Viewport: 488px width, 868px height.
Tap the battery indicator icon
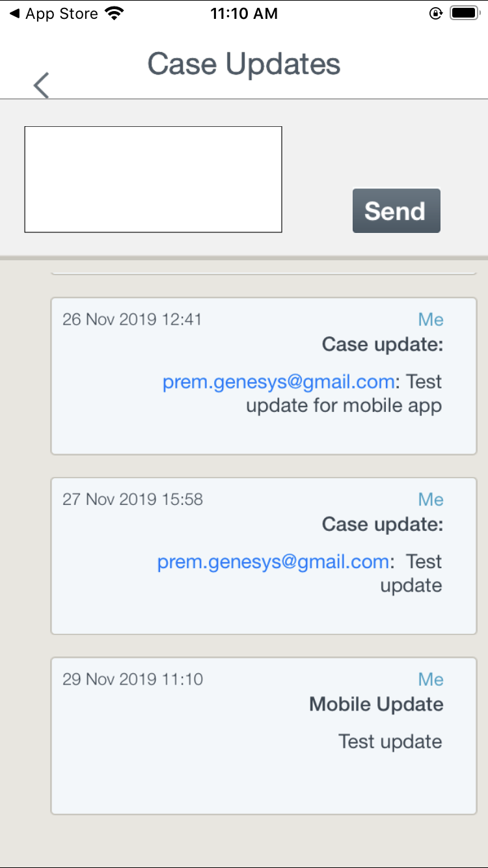click(465, 14)
